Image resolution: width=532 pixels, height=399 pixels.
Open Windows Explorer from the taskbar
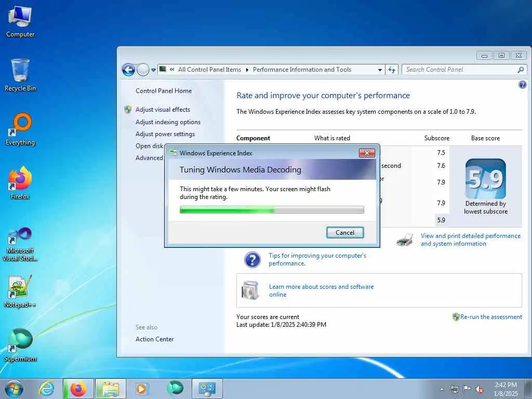(x=111, y=389)
